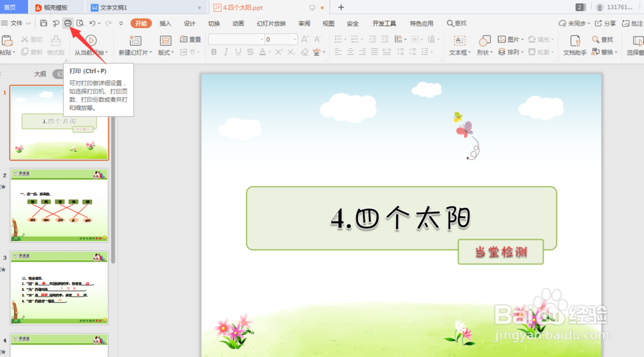
Task: Toggle Underline formatting
Action: (x=238, y=52)
